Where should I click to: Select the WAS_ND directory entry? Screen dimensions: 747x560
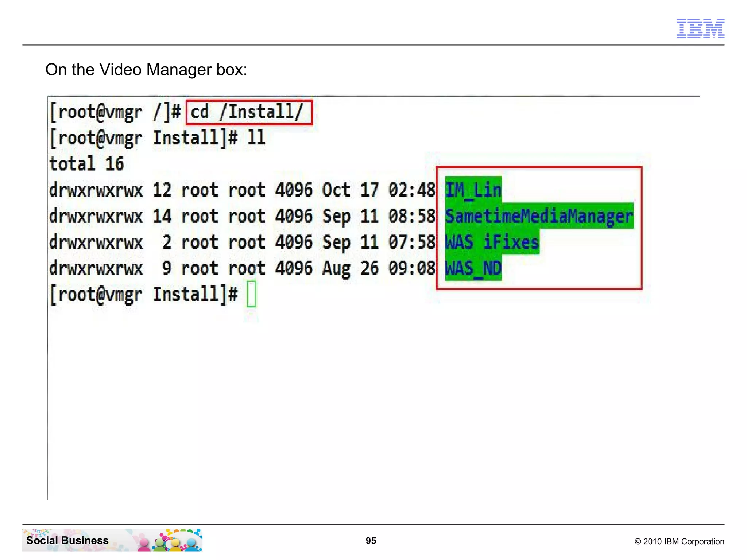473,268
